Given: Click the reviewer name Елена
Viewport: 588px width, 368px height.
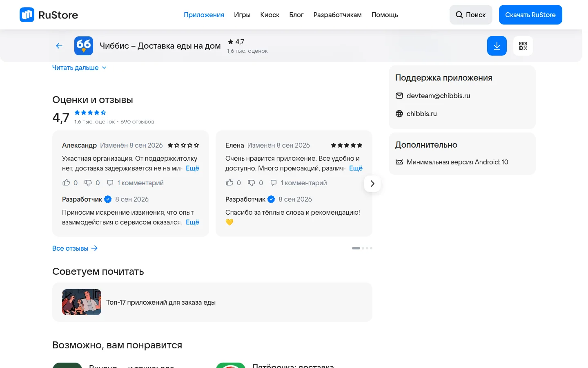Looking at the screenshot, I should click(x=234, y=145).
